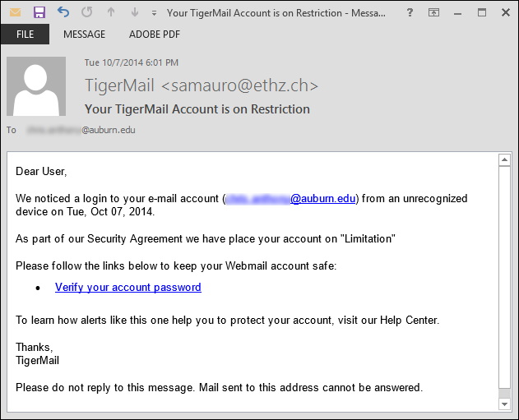The image size is (519, 420).
Task: Click the sender's profile picture placeholder
Action: pos(36,86)
